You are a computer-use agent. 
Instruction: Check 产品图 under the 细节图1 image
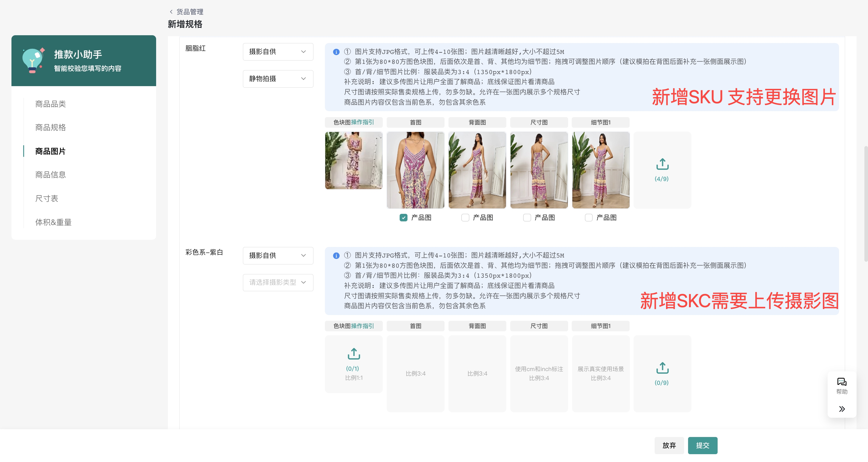[588, 217]
